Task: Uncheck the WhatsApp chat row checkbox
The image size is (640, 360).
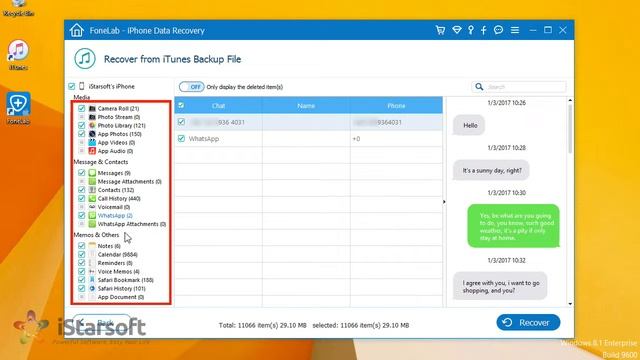Action: (181, 139)
